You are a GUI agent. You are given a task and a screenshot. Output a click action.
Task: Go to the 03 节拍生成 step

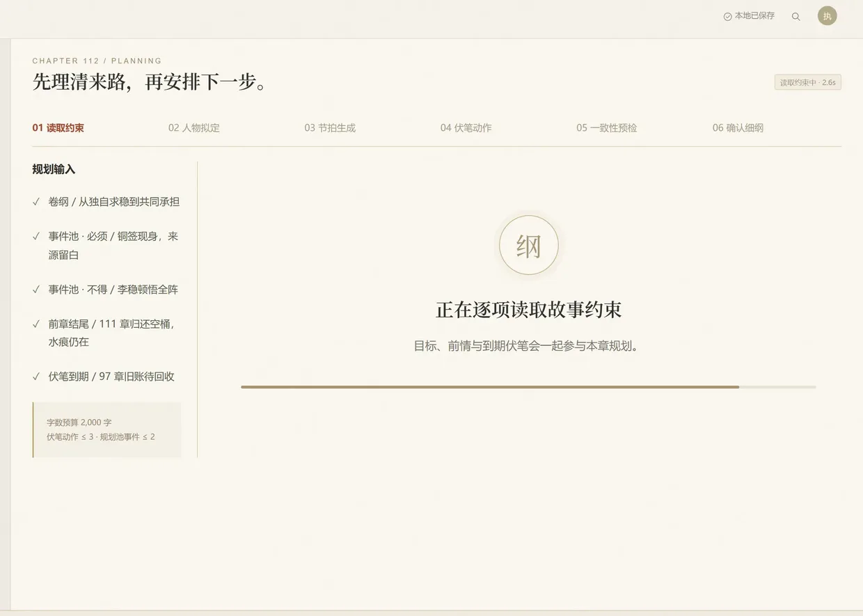click(330, 128)
